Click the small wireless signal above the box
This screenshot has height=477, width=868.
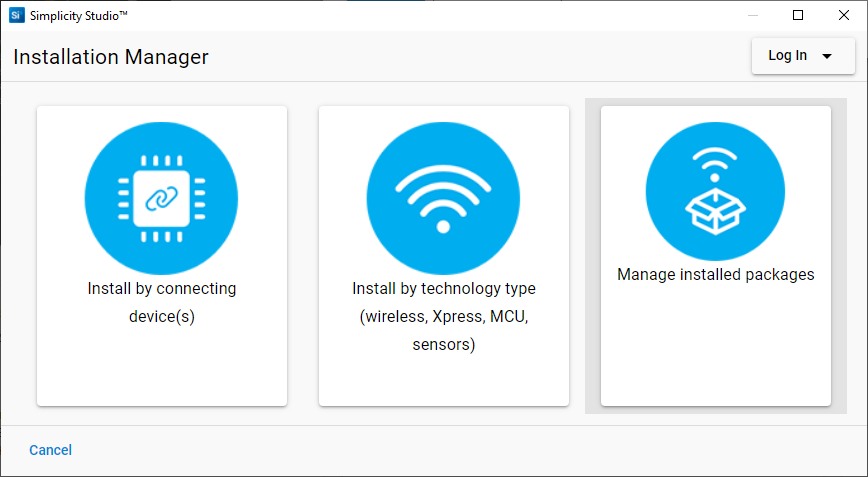click(x=715, y=164)
